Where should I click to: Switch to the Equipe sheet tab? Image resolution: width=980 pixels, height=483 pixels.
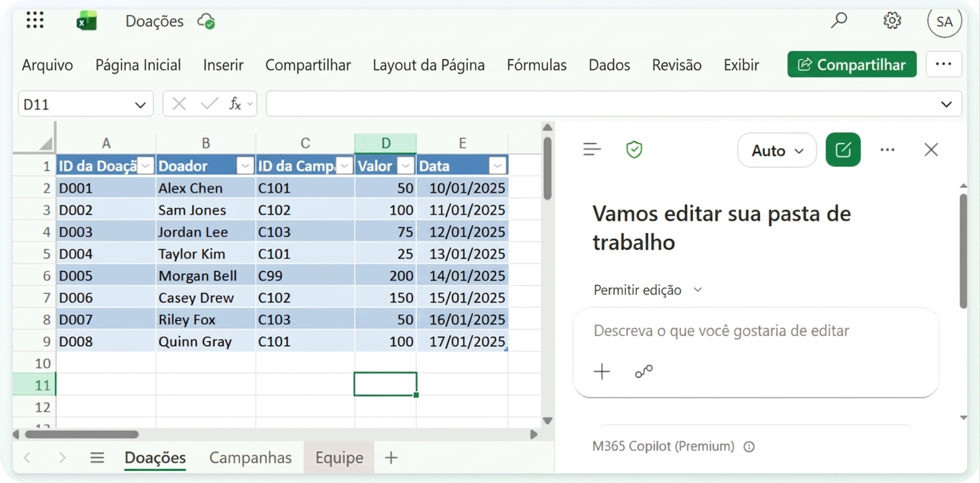click(339, 458)
